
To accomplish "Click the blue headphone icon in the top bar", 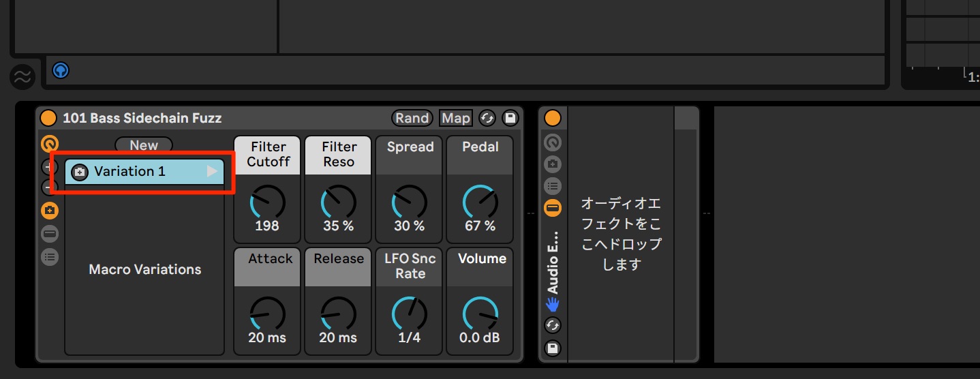I will [x=61, y=70].
